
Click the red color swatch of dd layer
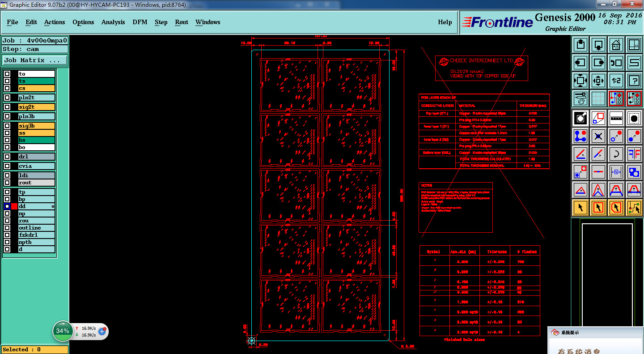coord(14,206)
